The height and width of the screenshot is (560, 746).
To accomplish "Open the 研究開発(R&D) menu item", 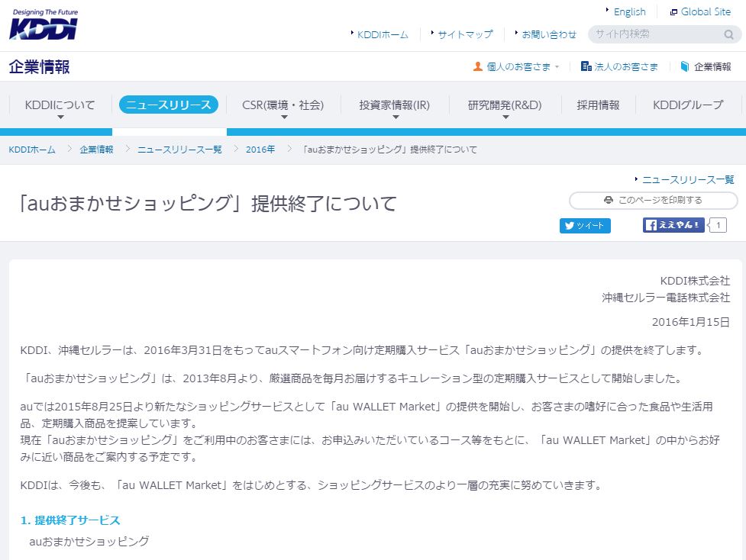I will point(505,105).
